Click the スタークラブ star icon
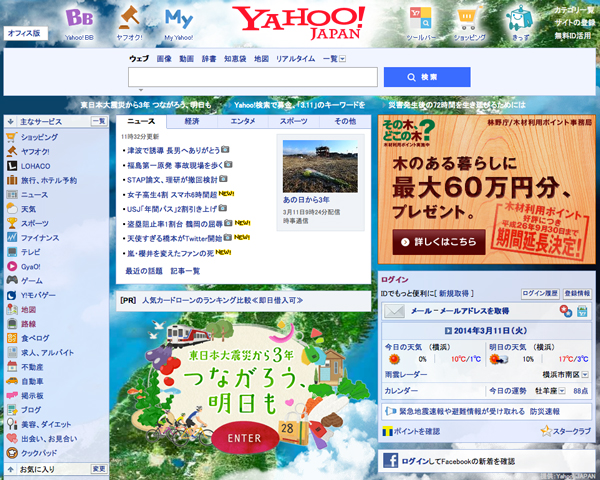 point(546,431)
